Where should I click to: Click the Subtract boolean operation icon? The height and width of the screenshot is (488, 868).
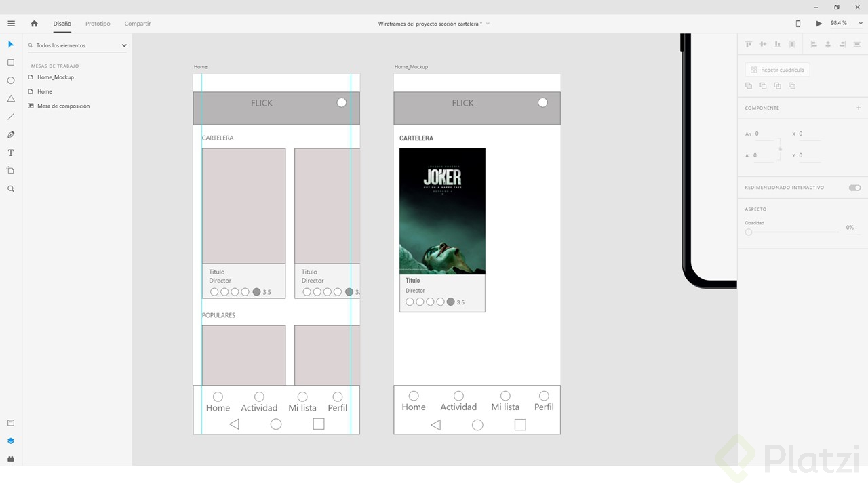[x=763, y=86]
